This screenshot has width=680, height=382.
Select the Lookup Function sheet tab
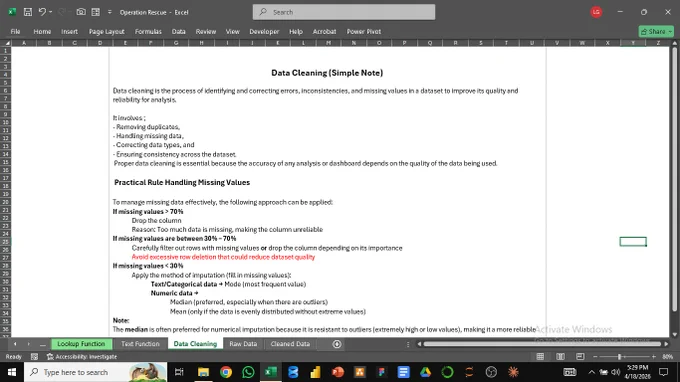(81, 344)
